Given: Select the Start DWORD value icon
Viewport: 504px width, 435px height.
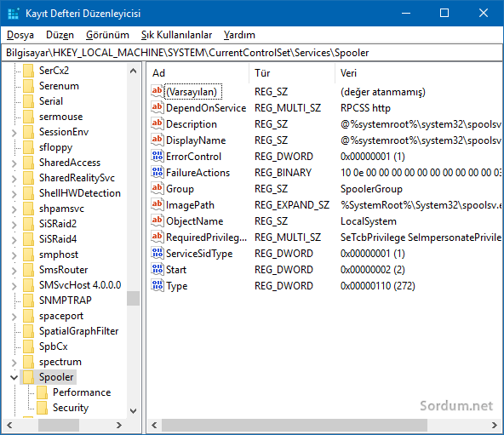Looking at the screenshot, I should [x=157, y=269].
